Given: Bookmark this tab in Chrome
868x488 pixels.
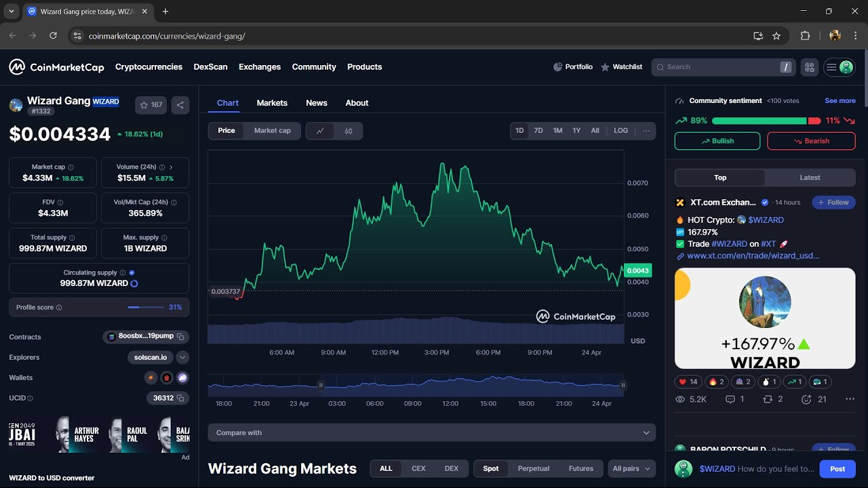Looking at the screenshot, I should coord(776,35).
